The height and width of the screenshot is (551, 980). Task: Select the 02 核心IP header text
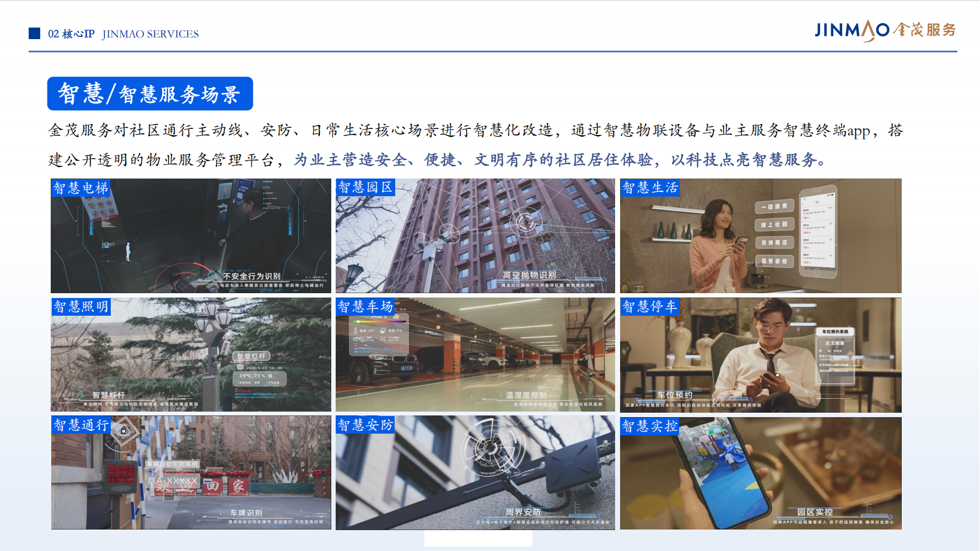point(71,34)
